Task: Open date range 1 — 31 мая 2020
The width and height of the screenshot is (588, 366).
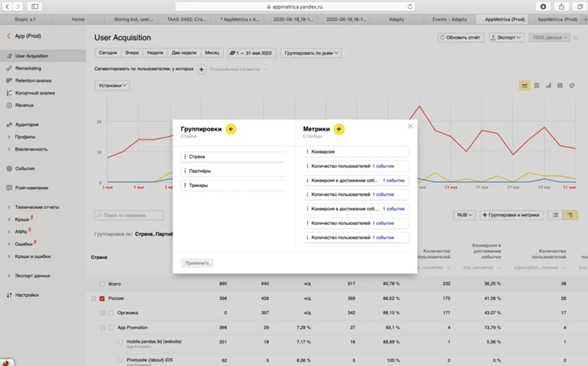Action: (252, 53)
